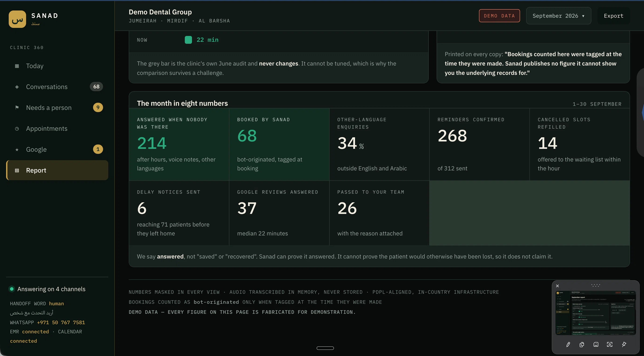Open Needs a person queue

(57, 108)
